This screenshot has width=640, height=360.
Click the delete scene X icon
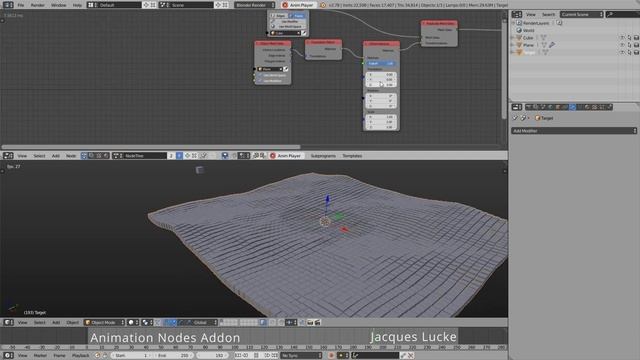tap(225, 5)
